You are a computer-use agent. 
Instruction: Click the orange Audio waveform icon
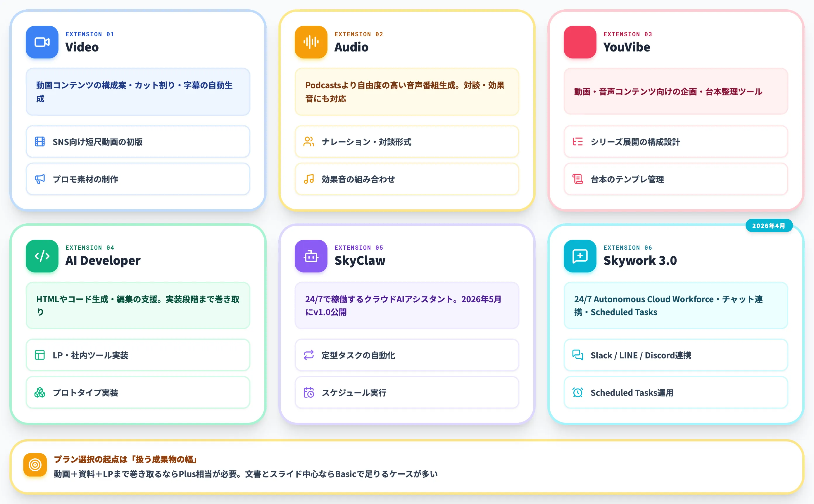(311, 42)
